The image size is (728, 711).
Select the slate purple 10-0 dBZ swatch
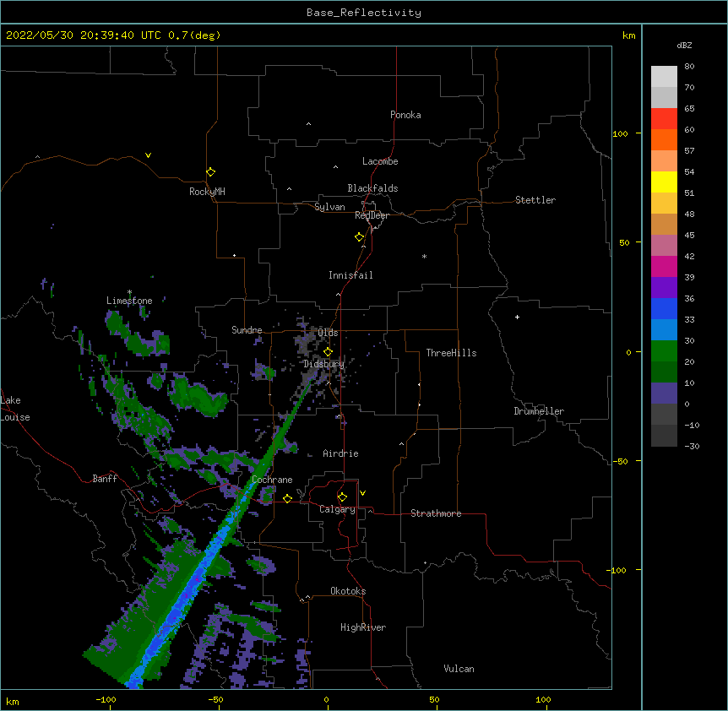click(x=664, y=393)
